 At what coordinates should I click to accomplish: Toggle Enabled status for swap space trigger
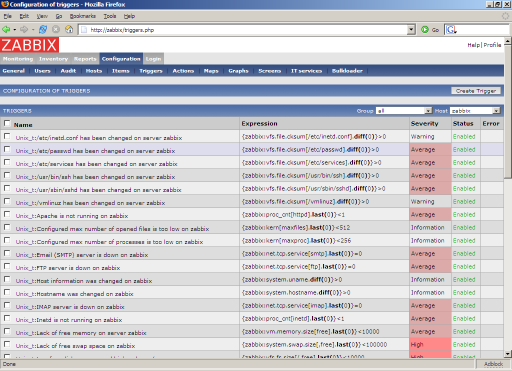coord(464,344)
